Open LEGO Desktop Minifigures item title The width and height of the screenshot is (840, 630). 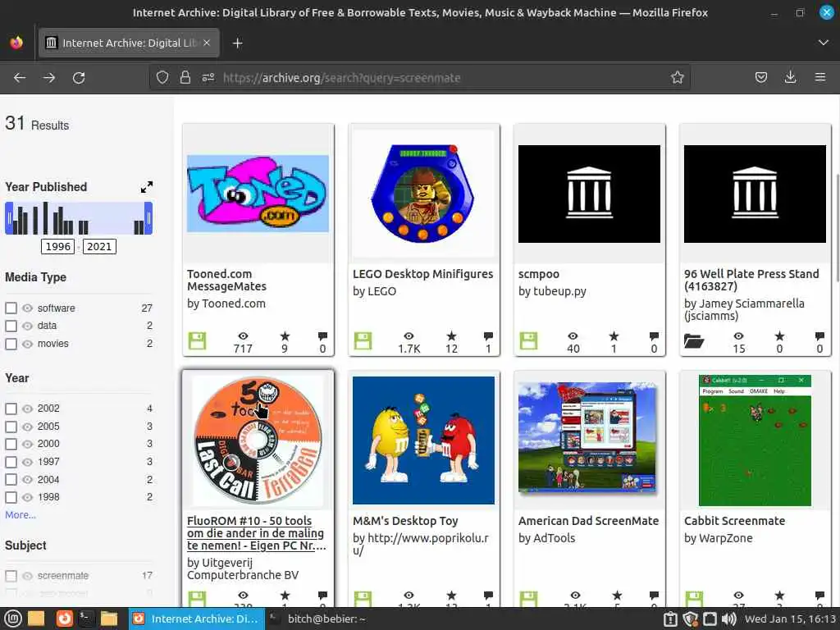[422, 274]
